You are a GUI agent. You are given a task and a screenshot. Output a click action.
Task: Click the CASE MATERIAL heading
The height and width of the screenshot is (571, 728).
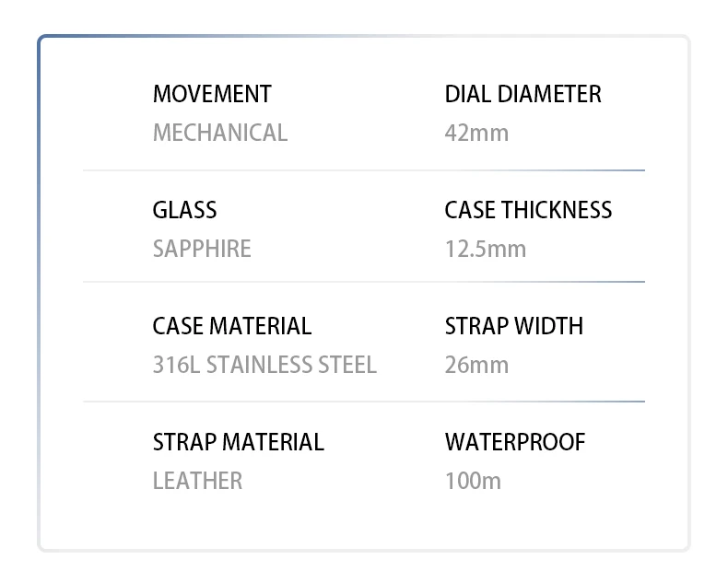pyautogui.click(x=232, y=326)
